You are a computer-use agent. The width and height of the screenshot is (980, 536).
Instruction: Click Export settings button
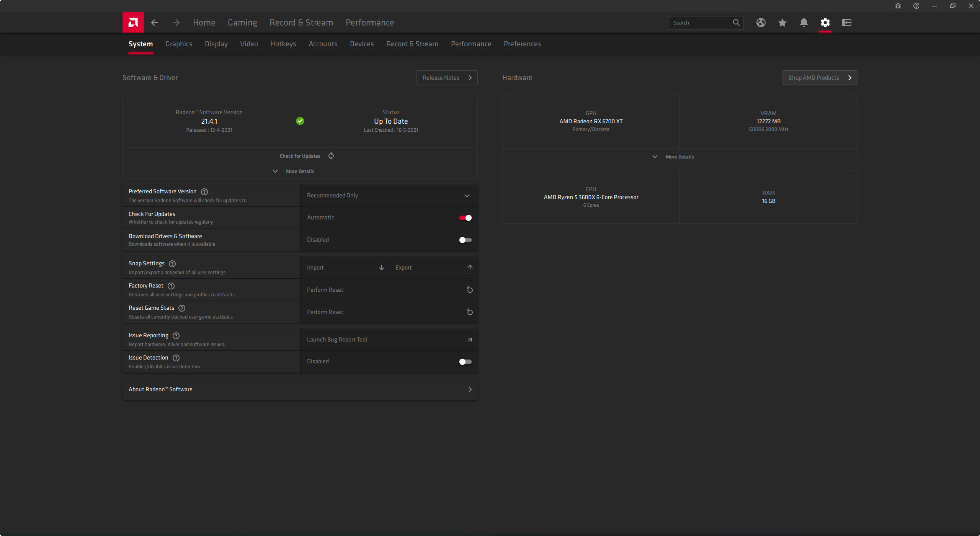[x=433, y=268]
